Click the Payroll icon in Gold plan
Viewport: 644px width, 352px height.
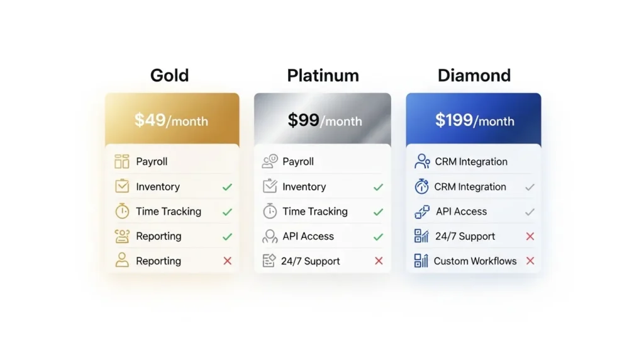(x=122, y=162)
